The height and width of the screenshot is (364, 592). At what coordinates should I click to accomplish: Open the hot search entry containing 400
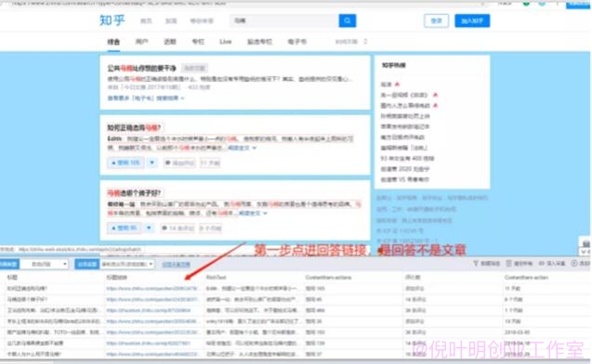tap(407, 159)
